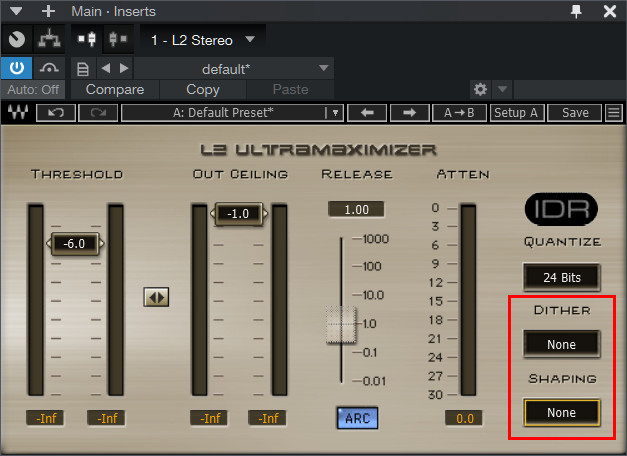Screen dimensions: 627x456
Task: Switch setup with Setup A button
Action: pos(516,113)
